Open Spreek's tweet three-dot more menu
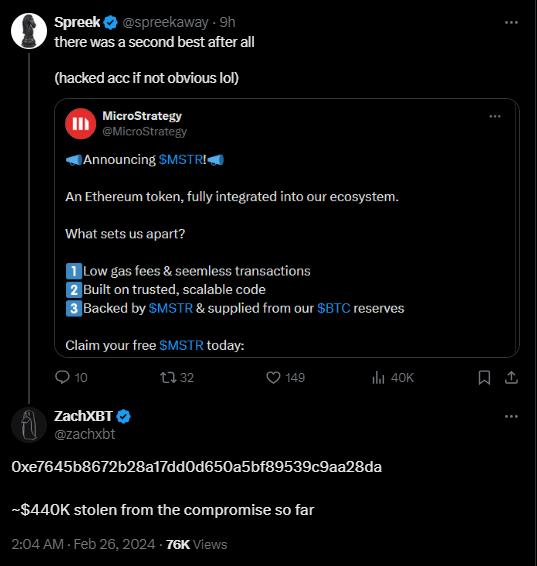 [x=511, y=22]
